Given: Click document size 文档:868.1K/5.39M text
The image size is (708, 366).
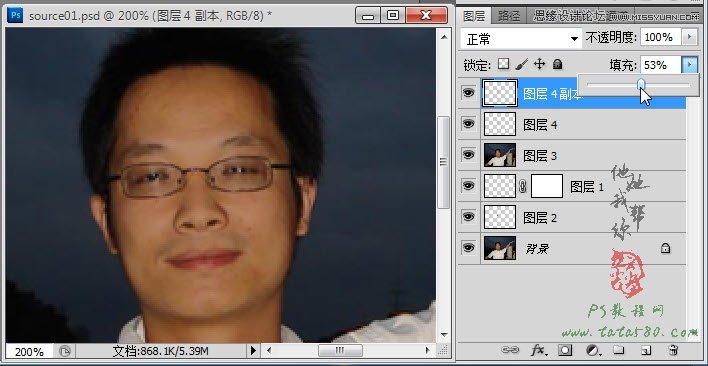Looking at the screenshot, I should [160, 351].
